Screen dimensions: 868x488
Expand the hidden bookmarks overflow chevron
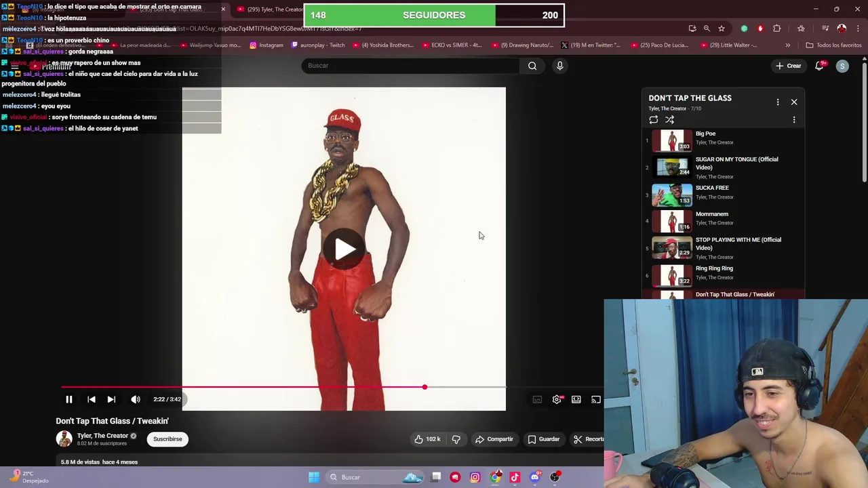pos(787,45)
